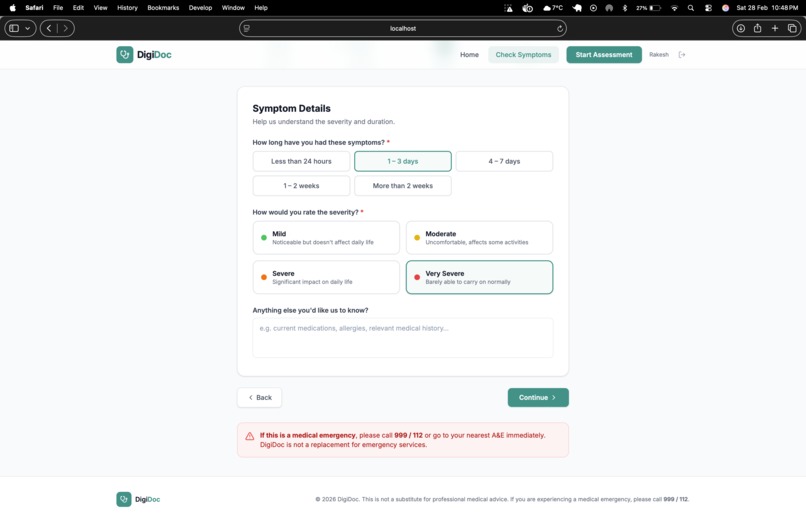Open Safari downloads icon
This screenshot has width=806, height=522.
[x=741, y=28]
